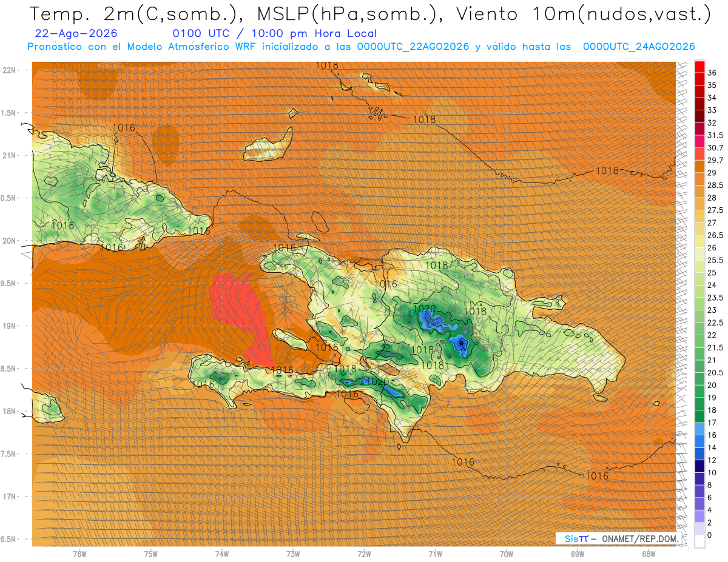The image size is (728, 562).
Task: Click the white swatch below legend value 0
Action: pos(699,541)
